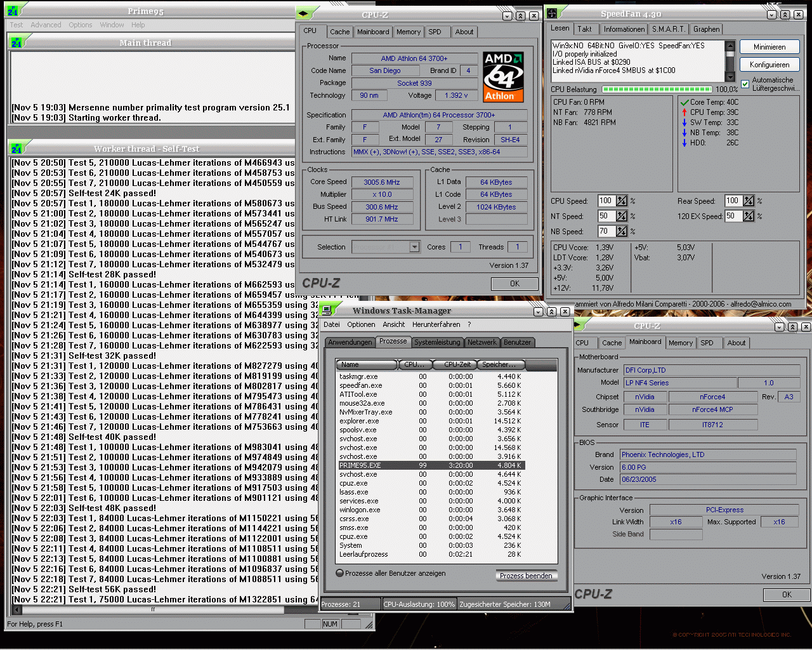This screenshot has width=812, height=650.
Task: Click OK button in lower CPU-Z window
Action: [x=787, y=595]
